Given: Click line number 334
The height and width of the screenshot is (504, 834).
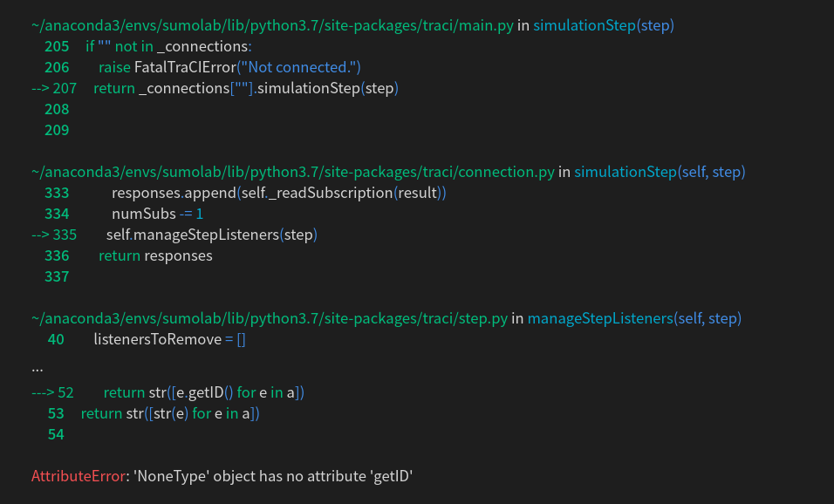Looking at the screenshot, I should point(57,214).
